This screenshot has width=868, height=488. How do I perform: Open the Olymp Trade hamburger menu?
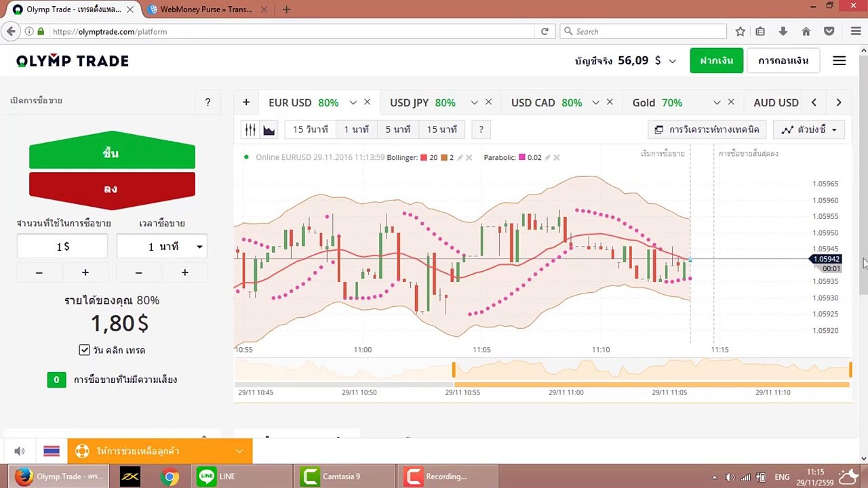839,60
